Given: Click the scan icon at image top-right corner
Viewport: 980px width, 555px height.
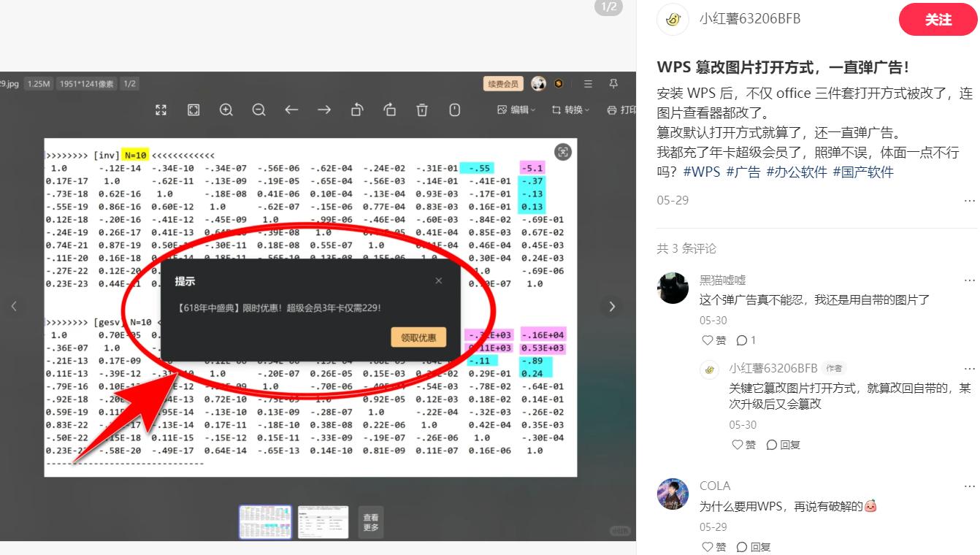Looking at the screenshot, I should pos(562,152).
